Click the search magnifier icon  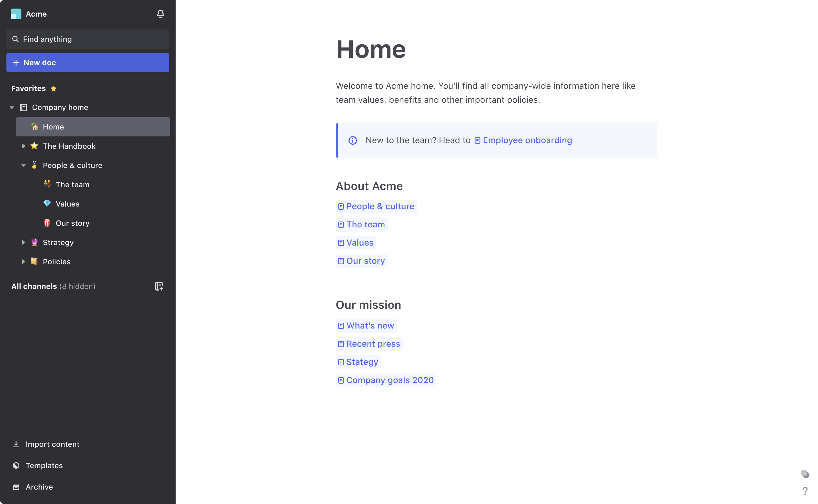pyautogui.click(x=15, y=39)
